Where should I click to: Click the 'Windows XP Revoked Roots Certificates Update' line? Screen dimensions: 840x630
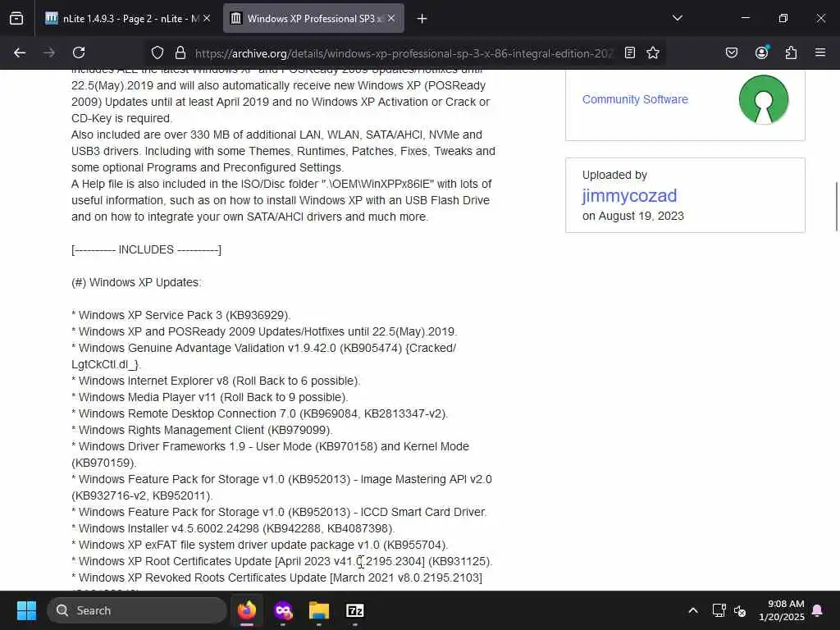(277, 578)
